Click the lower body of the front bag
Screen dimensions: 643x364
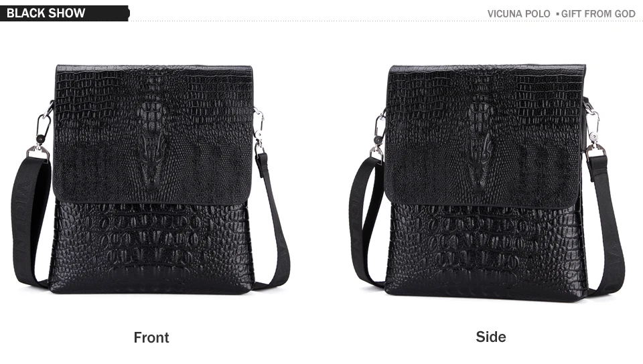click(151, 248)
